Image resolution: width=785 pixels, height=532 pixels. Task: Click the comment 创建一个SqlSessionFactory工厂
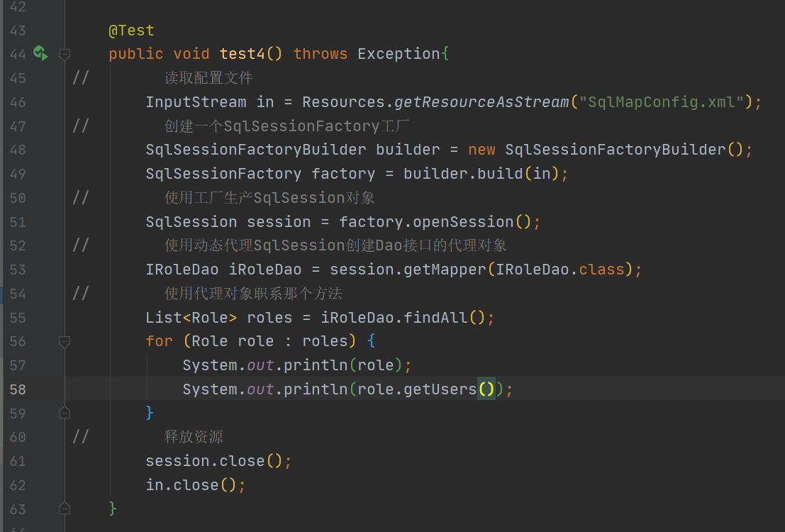point(286,126)
